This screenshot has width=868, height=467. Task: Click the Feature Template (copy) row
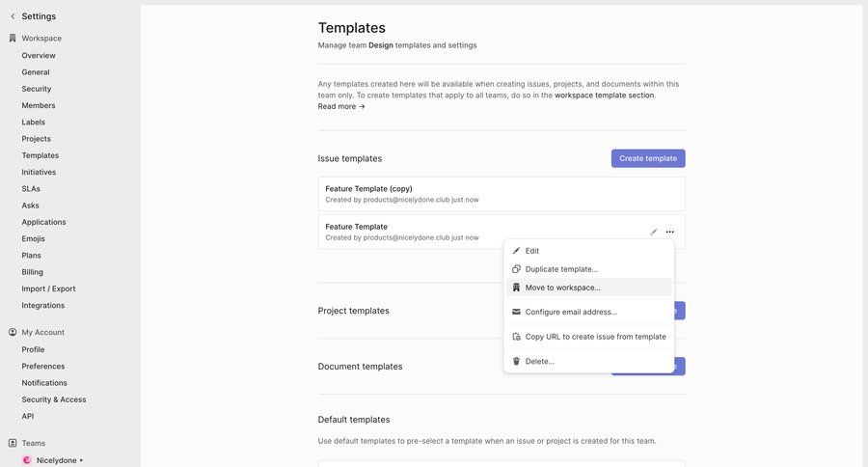(x=502, y=194)
